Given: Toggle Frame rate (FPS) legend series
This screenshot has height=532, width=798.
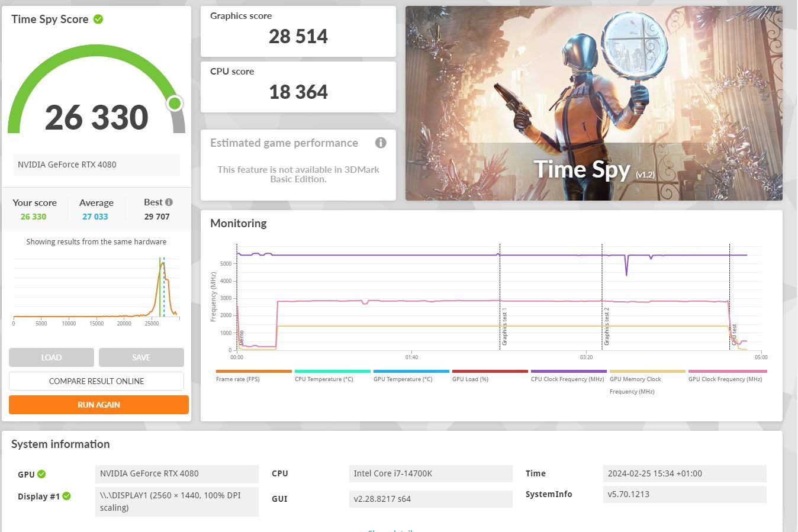Looking at the screenshot, I should tap(254, 376).
